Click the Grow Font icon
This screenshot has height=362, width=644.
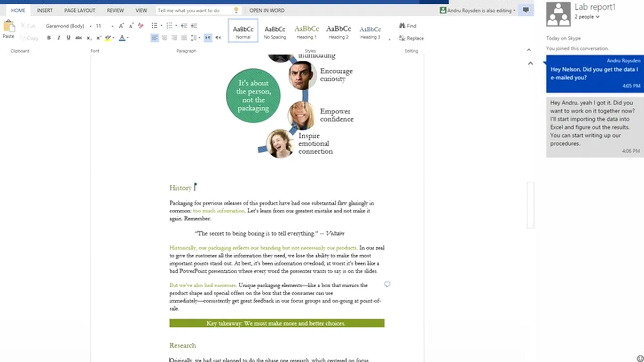121,25
